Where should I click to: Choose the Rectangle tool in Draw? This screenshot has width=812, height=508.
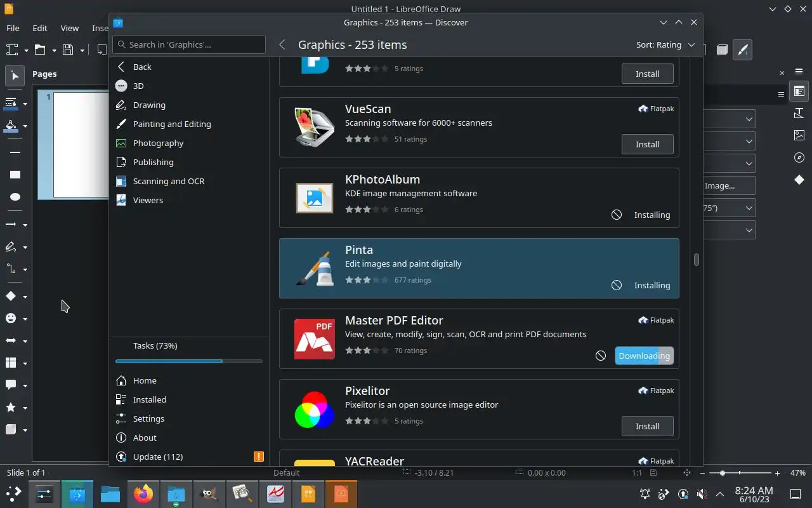15,175
